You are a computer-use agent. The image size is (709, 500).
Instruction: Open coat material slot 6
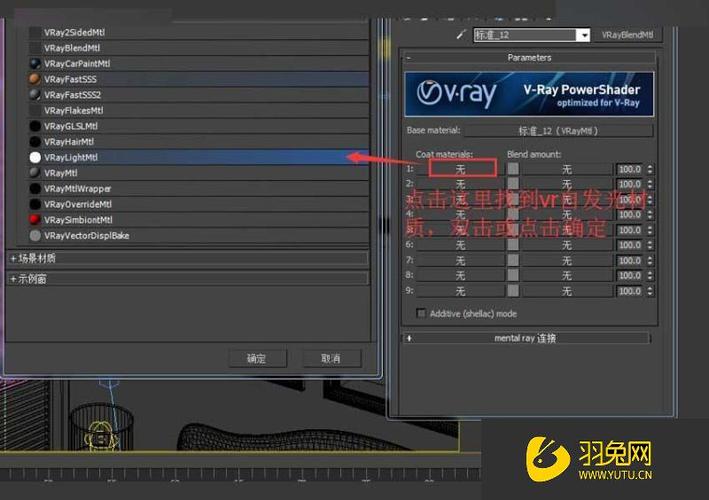461,245
